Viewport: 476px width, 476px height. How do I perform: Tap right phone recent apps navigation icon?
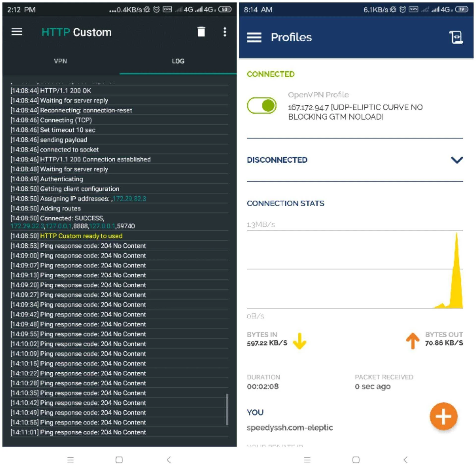pos(307,460)
